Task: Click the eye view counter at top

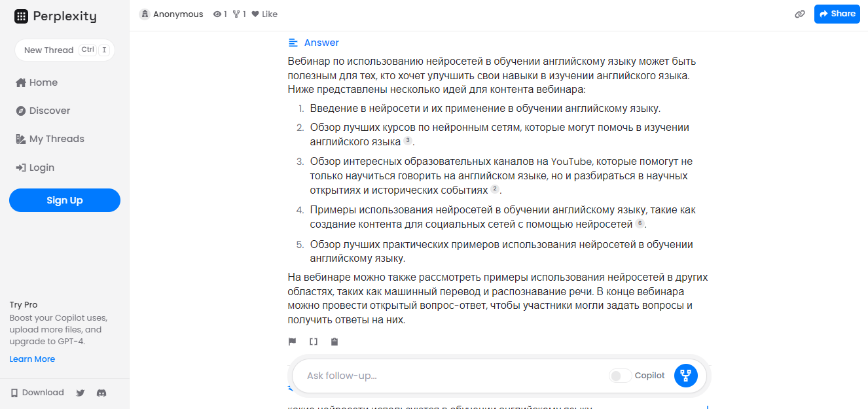Action: (219, 13)
